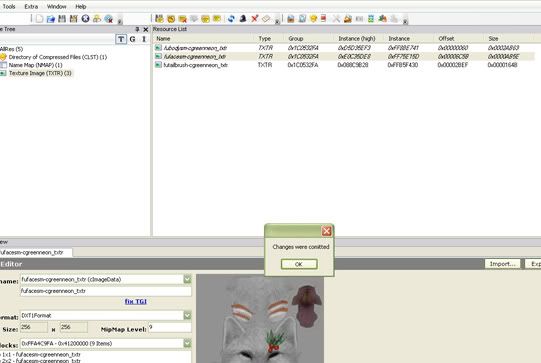Click the orange box with red X icon
541x363 pixels.
coord(182,19)
